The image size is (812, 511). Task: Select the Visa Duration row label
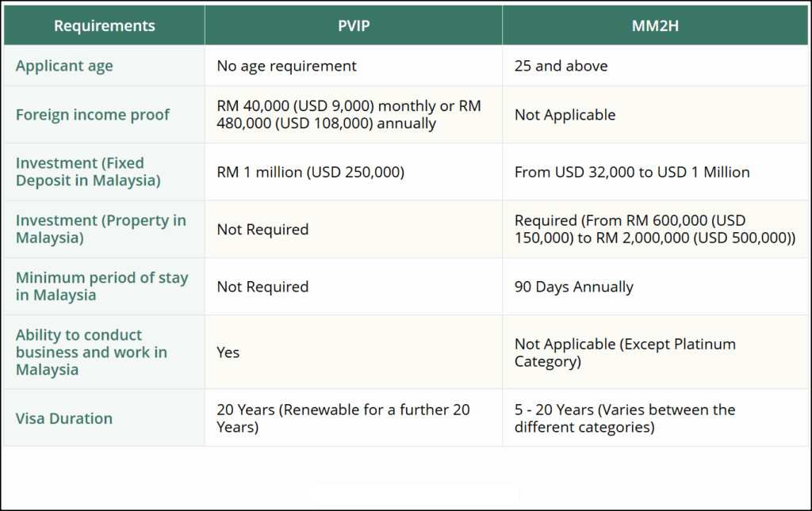click(x=64, y=418)
